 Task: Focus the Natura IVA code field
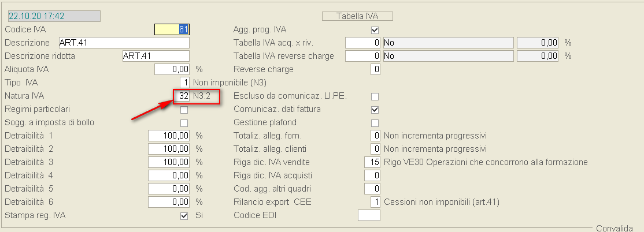pyautogui.click(x=182, y=96)
